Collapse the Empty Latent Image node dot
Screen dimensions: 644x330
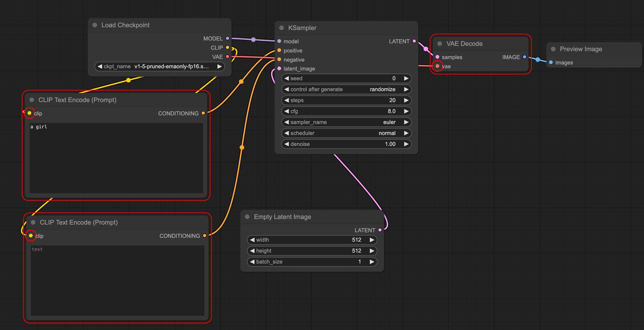point(247,217)
